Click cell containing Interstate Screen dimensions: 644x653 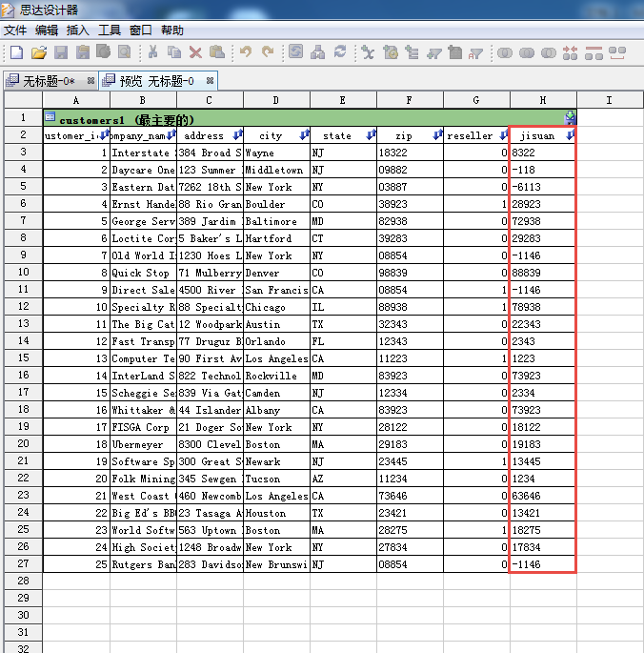(143, 153)
